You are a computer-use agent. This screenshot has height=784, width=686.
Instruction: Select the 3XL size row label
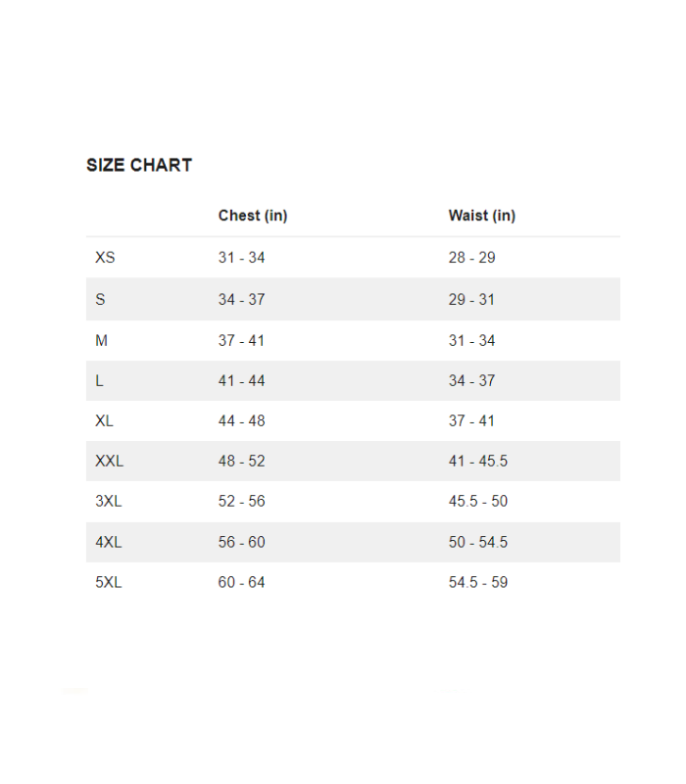coord(109,502)
